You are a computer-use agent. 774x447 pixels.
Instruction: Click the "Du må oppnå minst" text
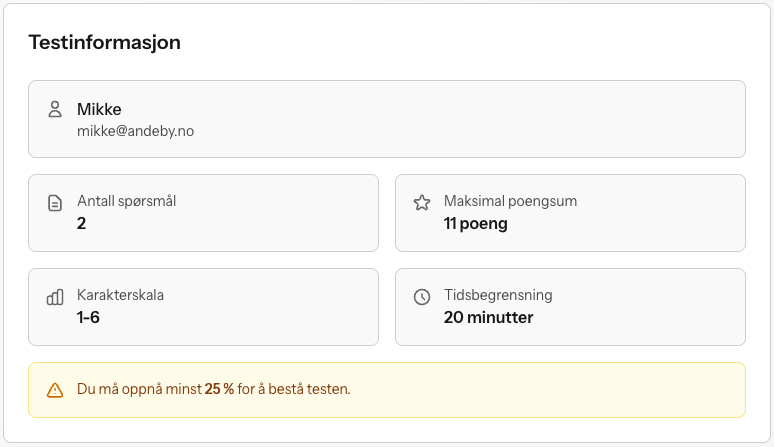(x=139, y=389)
